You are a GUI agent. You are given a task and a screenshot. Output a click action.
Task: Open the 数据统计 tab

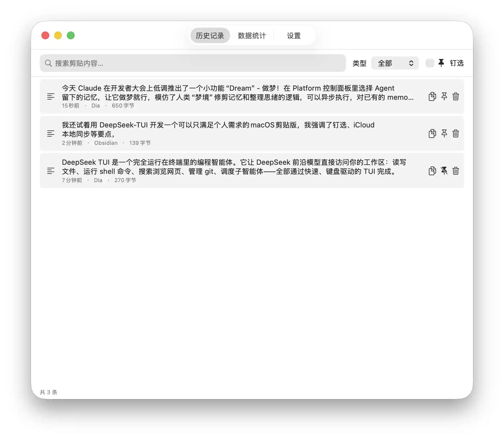252,36
